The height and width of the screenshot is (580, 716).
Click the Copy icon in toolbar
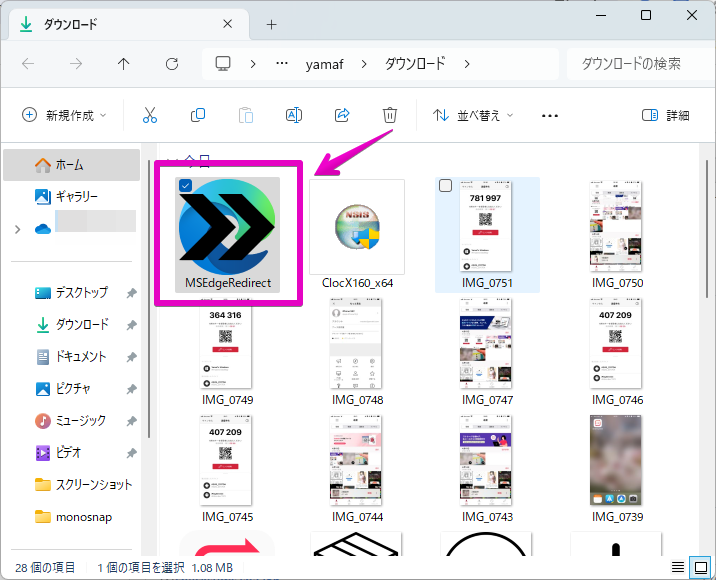click(x=198, y=115)
